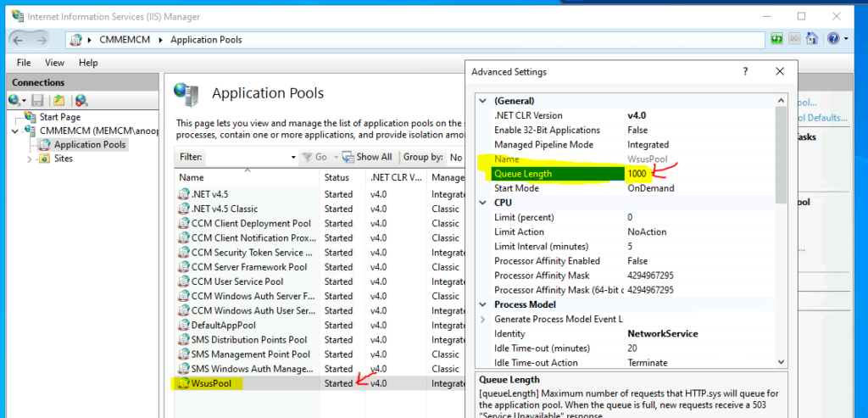Click the Home icon in address bar
This screenshot has width=868, height=418.
[x=811, y=39]
